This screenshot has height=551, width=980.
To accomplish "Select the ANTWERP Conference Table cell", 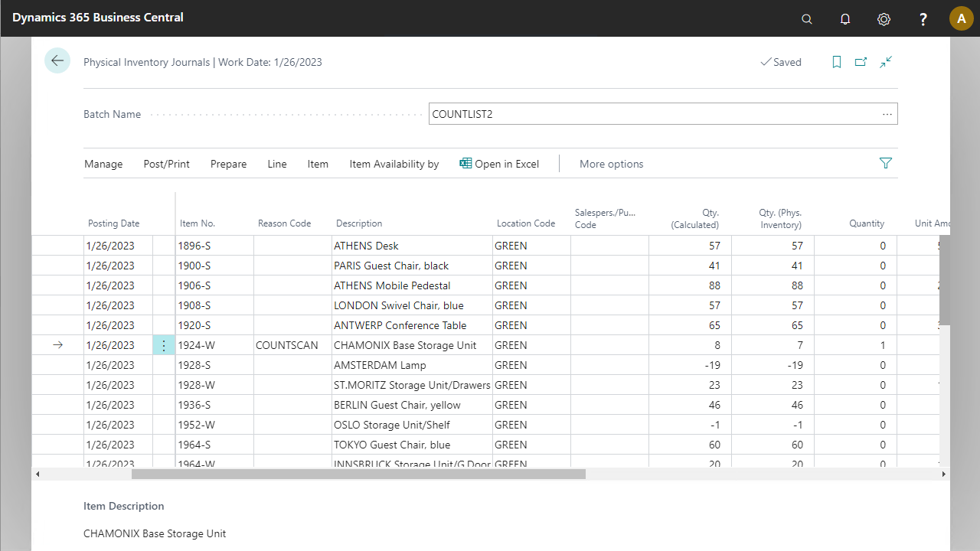I will [x=412, y=325].
